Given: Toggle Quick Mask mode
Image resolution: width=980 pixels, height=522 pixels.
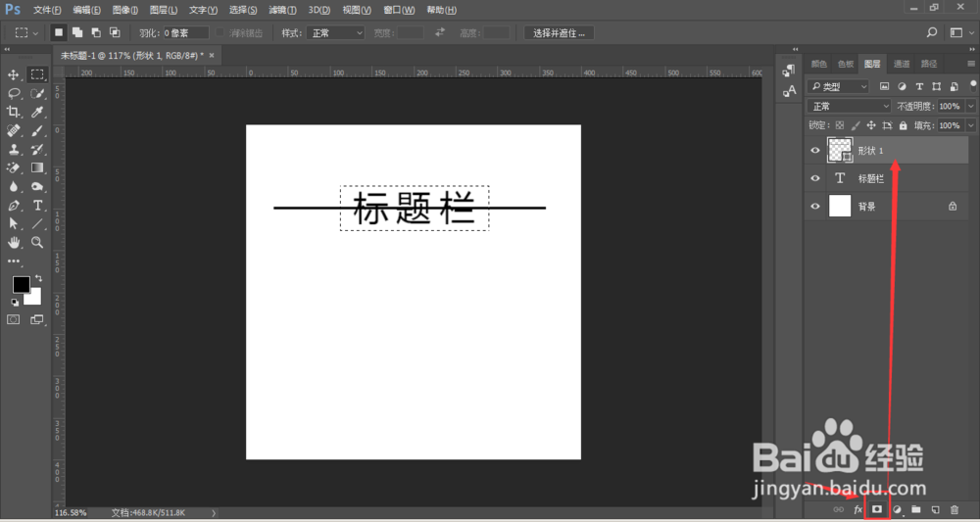Looking at the screenshot, I should pos(13,319).
